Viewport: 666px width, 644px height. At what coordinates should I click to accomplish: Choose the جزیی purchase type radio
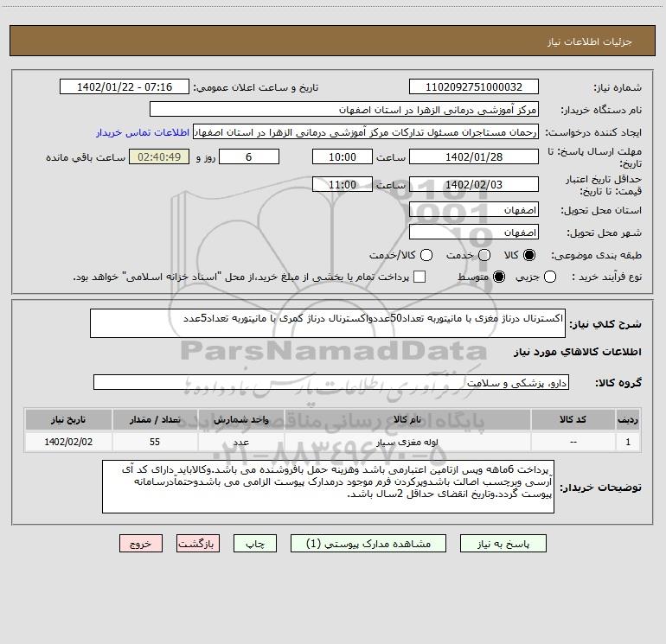(x=549, y=277)
